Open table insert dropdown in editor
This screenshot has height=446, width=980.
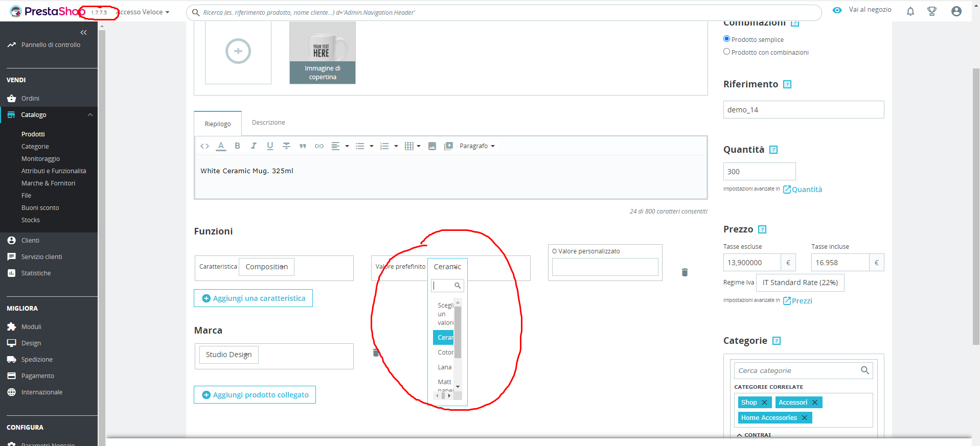pos(413,146)
